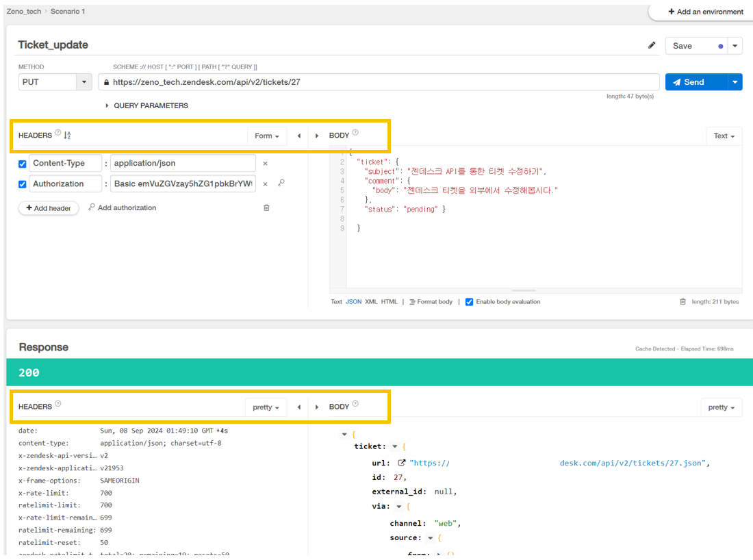
Task: Open Zeno_tech breadcrumb
Action: click(23, 11)
